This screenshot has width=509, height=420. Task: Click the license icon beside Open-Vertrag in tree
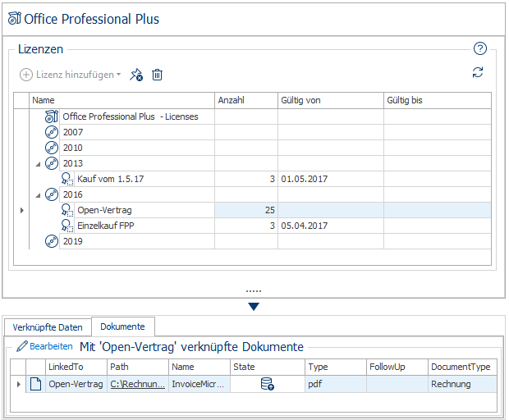[x=67, y=210]
